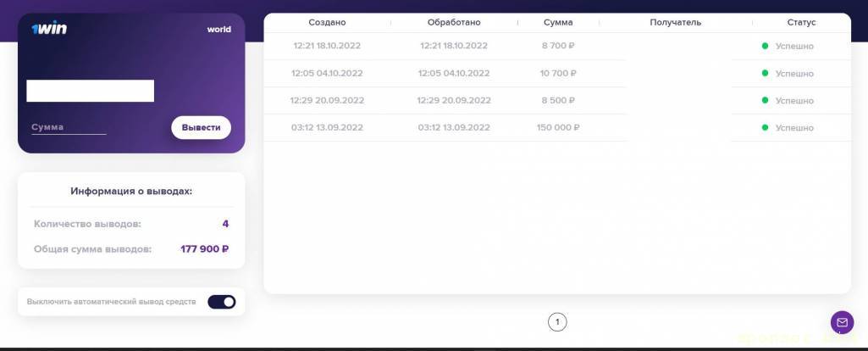
Task: Click the world label on the card
Action: pyautogui.click(x=218, y=30)
